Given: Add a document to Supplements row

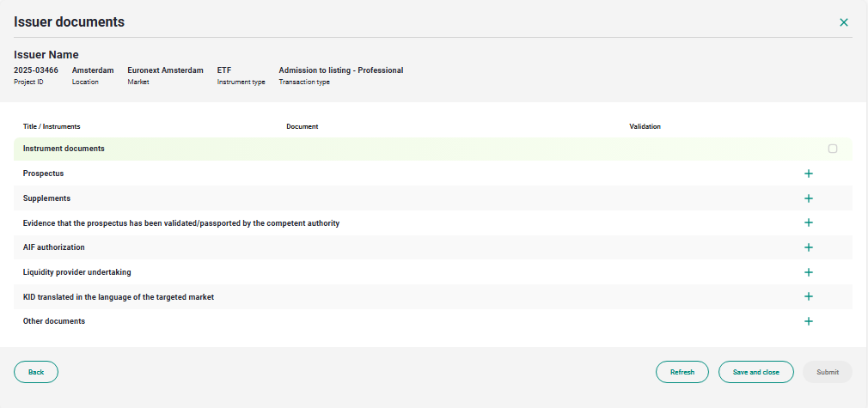Looking at the screenshot, I should tap(808, 198).
